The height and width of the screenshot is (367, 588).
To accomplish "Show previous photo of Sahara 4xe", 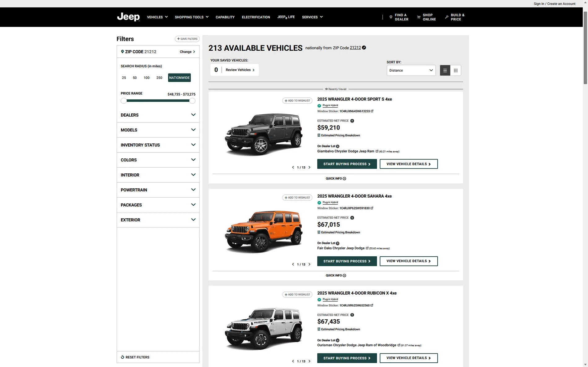I will pos(293,264).
